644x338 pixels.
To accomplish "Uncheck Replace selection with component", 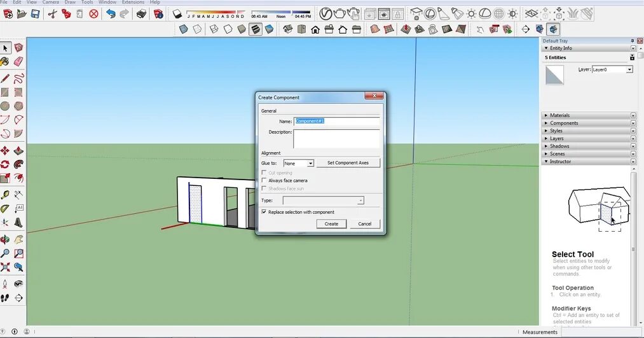I will click(264, 212).
